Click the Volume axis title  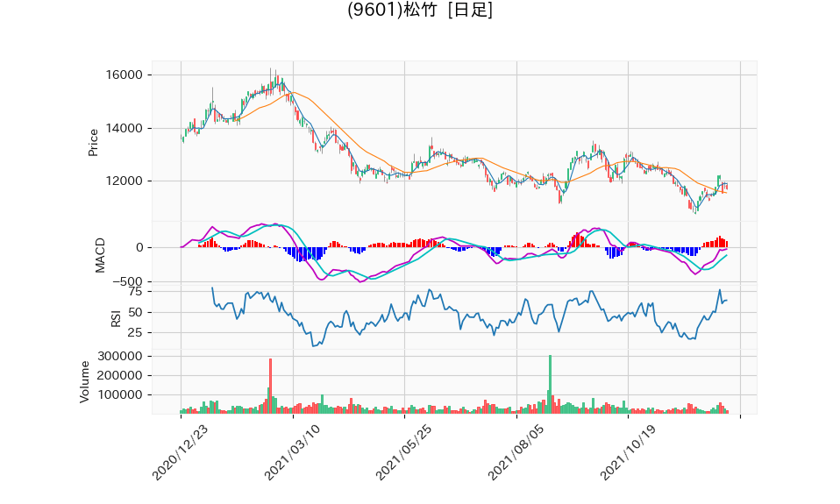[85, 382]
